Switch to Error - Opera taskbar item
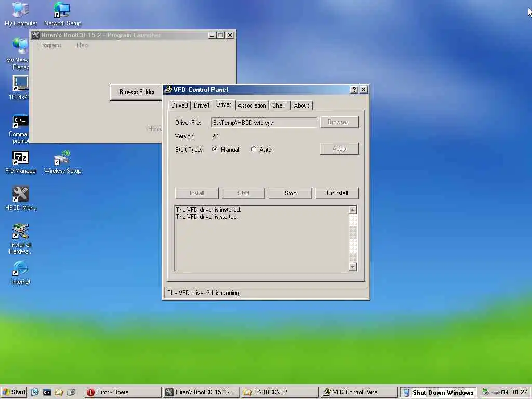Screen dimensions: 532x399 (123, 392)
